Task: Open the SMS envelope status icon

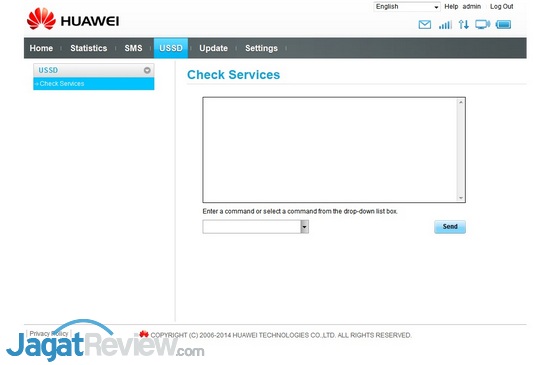Action: coord(424,25)
